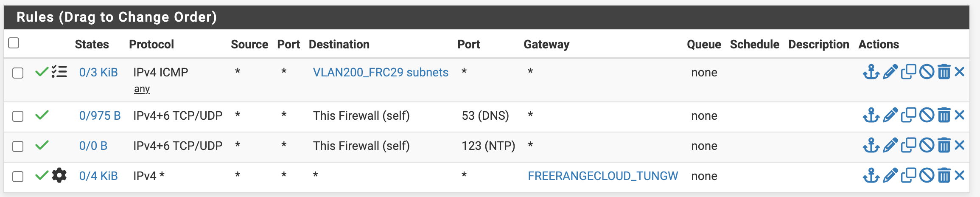The image size is (980, 197).
Task: Click the ICMP rule's checklist icon
Action: coord(59,72)
